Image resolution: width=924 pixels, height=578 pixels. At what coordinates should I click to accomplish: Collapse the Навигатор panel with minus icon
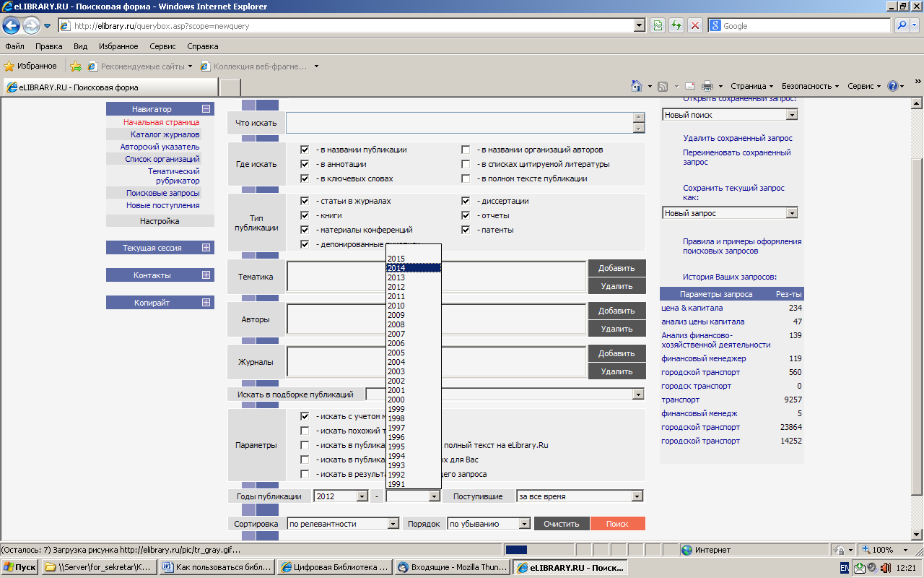coord(206,109)
